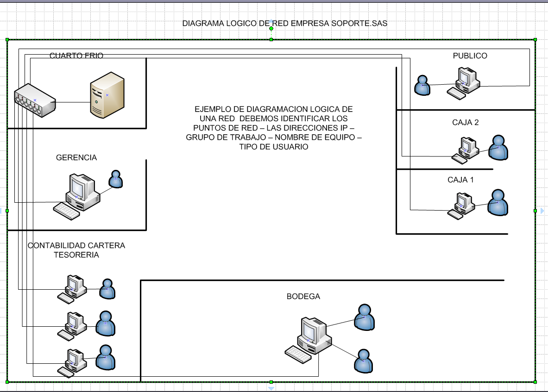Click the CUARTO FRIO room label
Screen dimensions: 548x392
pos(77,56)
